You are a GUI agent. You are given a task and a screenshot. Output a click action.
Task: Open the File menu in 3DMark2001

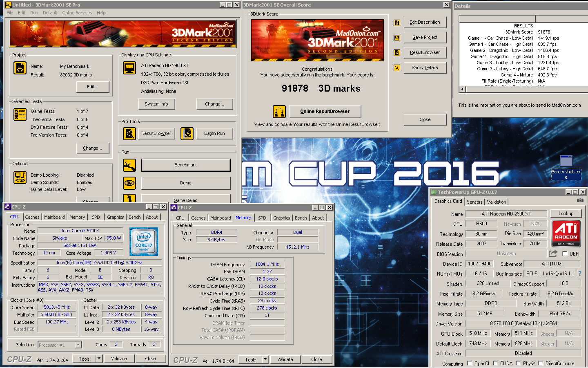tap(10, 13)
